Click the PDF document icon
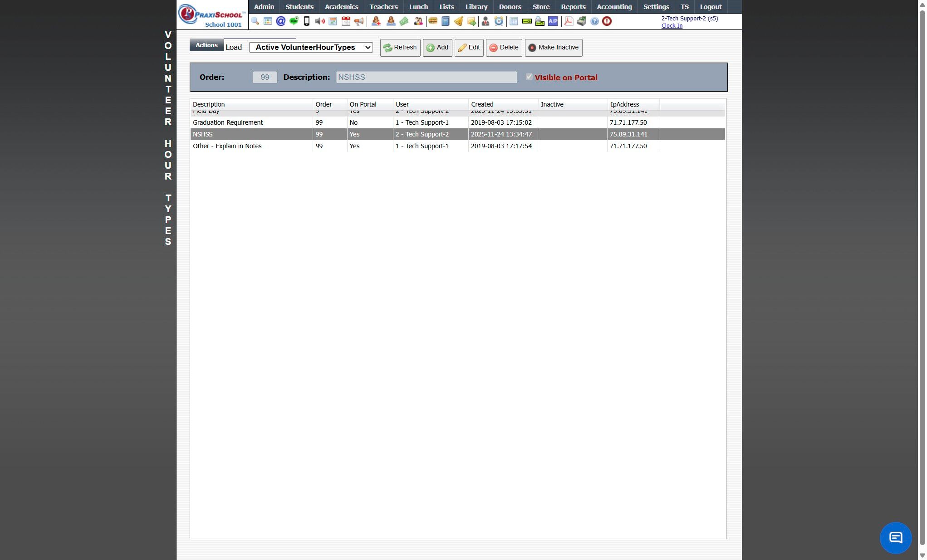The image size is (927, 560). [568, 21]
